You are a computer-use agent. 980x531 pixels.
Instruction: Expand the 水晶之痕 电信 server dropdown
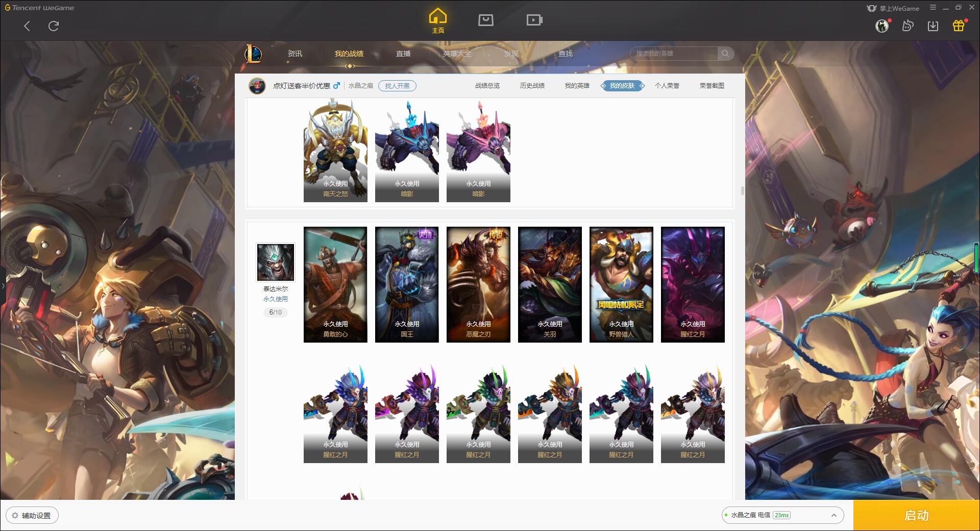(x=782, y=515)
